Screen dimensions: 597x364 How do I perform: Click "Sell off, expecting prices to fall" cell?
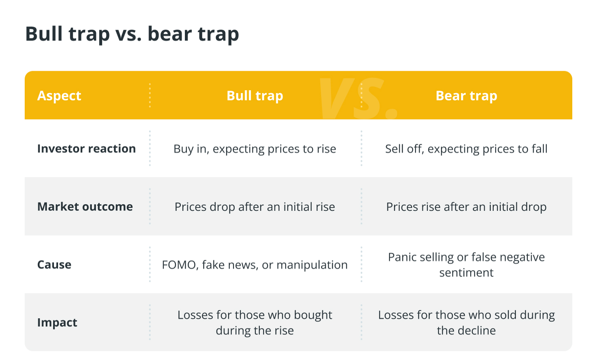coord(466,149)
